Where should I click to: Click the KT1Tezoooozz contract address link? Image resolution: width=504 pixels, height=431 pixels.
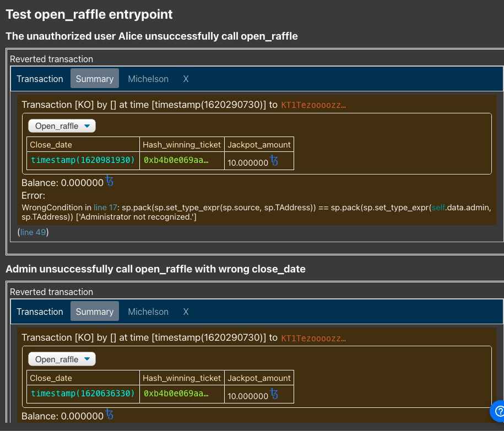[314, 104]
